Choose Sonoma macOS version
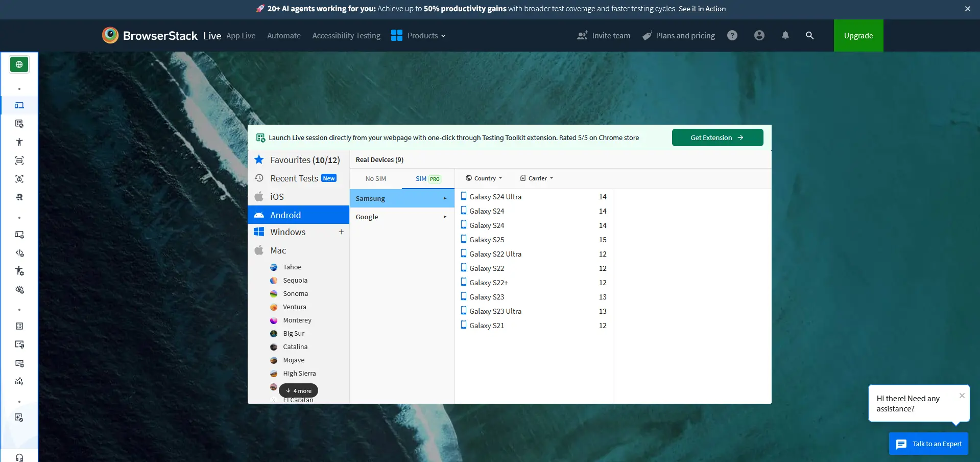 coord(295,294)
